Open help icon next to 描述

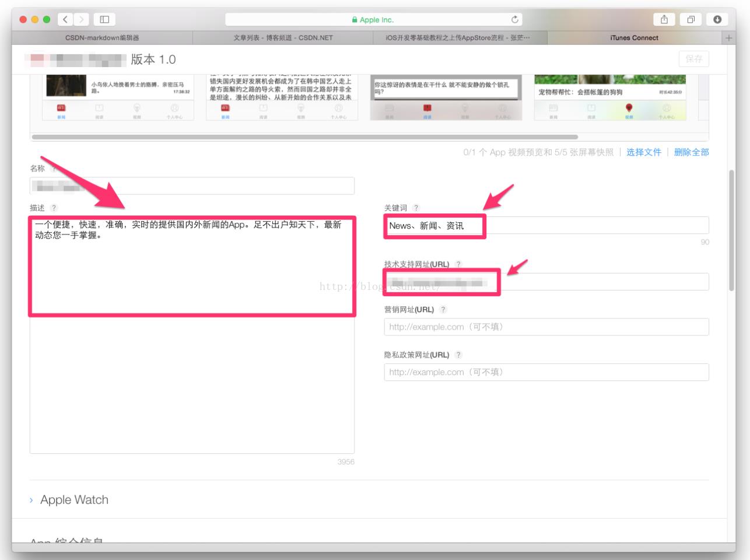tap(54, 208)
